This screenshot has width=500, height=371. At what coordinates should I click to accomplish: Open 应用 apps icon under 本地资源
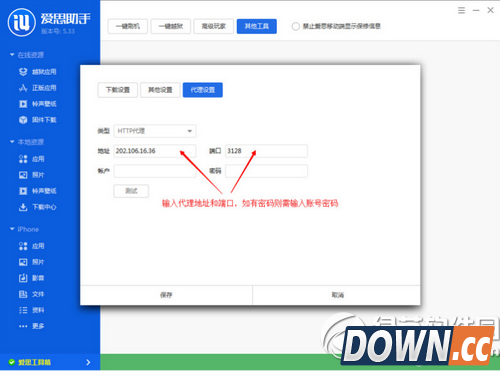click(x=23, y=159)
